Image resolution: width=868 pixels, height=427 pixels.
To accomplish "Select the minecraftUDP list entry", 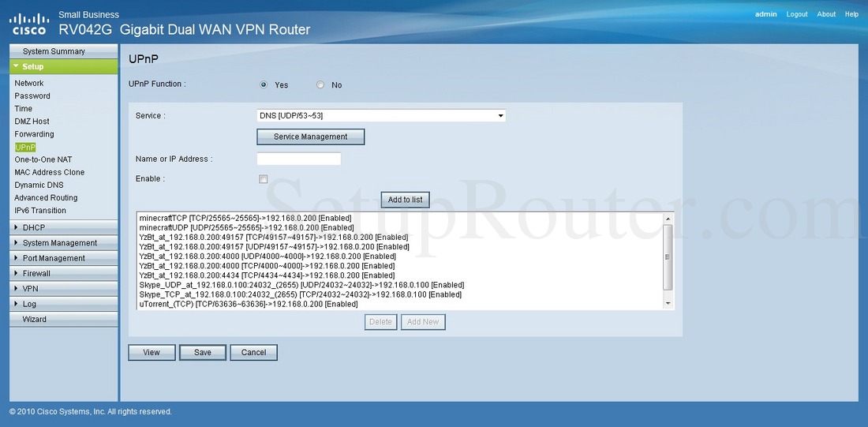I will point(246,227).
